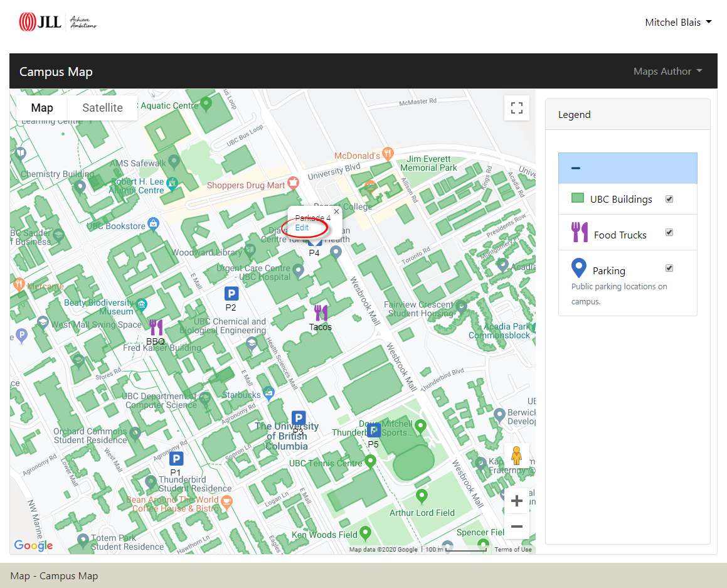Toggle fullscreen map view

(x=516, y=108)
